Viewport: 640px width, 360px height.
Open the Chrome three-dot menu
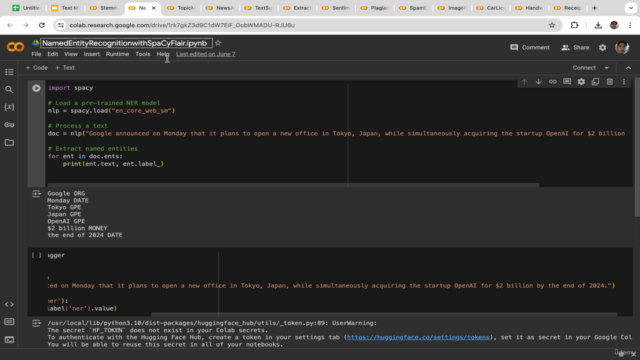630,25
